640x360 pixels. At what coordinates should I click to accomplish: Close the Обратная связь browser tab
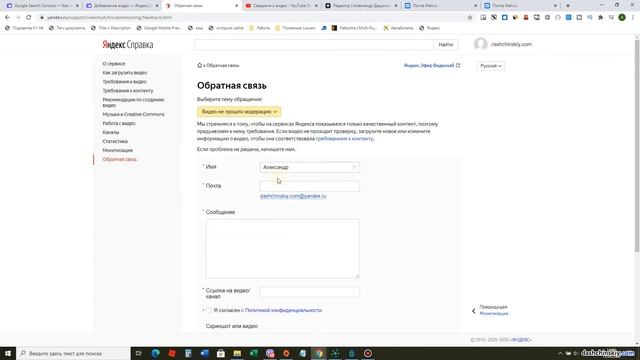[237, 6]
